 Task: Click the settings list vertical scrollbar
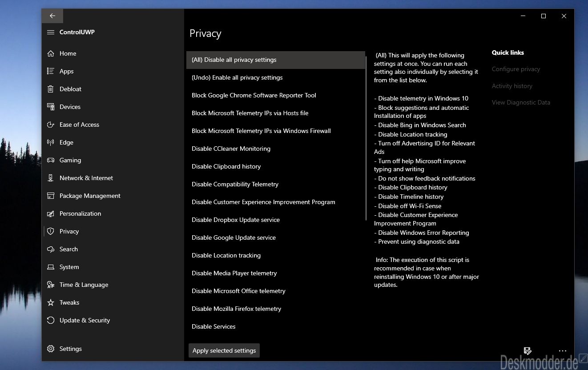pos(366,138)
